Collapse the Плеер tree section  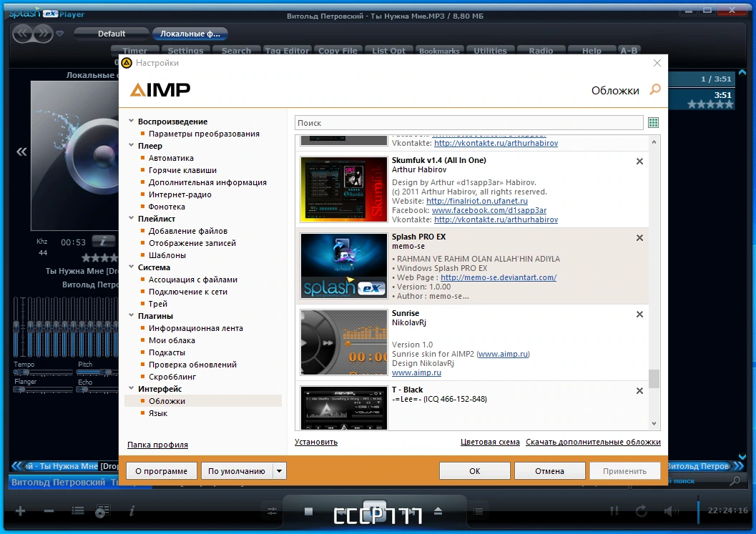[131, 145]
